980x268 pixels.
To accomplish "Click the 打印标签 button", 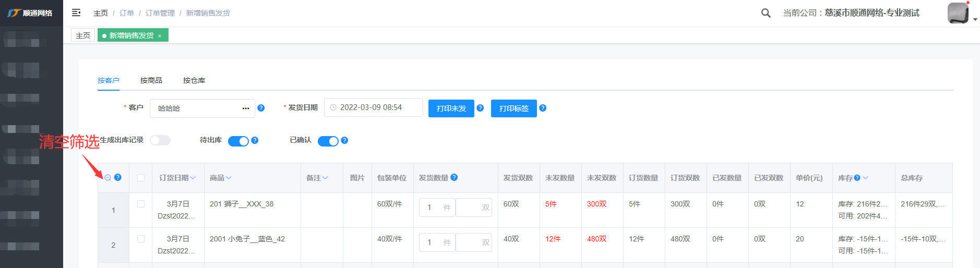I will pyautogui.click(x=513, y=108).
